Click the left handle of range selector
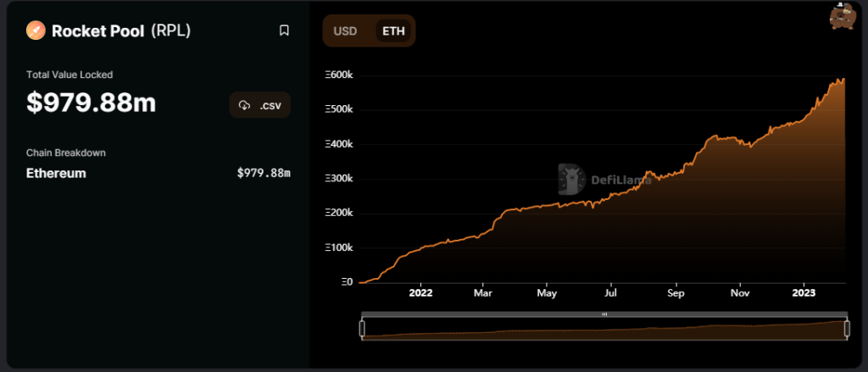Image resolution: width=868 pixels, height=372 pixels. pyautogui.click(x=362, y=328)
